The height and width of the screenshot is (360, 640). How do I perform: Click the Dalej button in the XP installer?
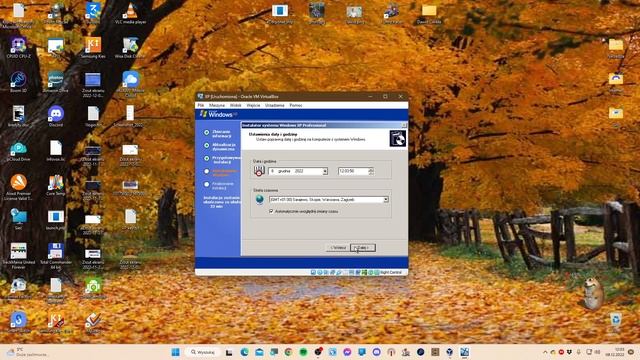(x=362, y=248)
